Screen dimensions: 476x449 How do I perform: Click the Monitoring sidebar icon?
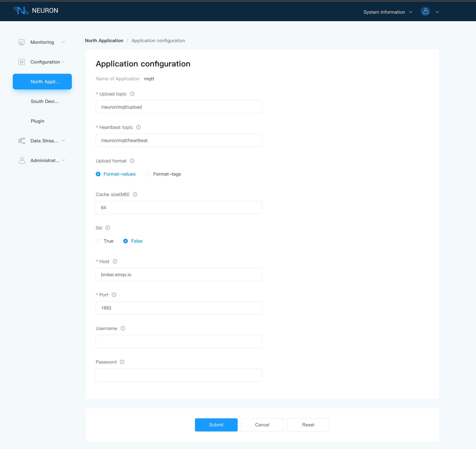[22, 42]
